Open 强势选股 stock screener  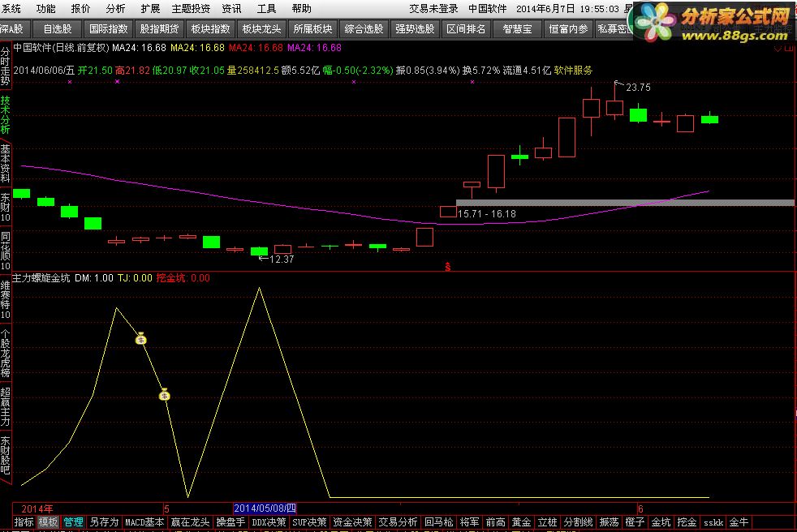(415, 29)
